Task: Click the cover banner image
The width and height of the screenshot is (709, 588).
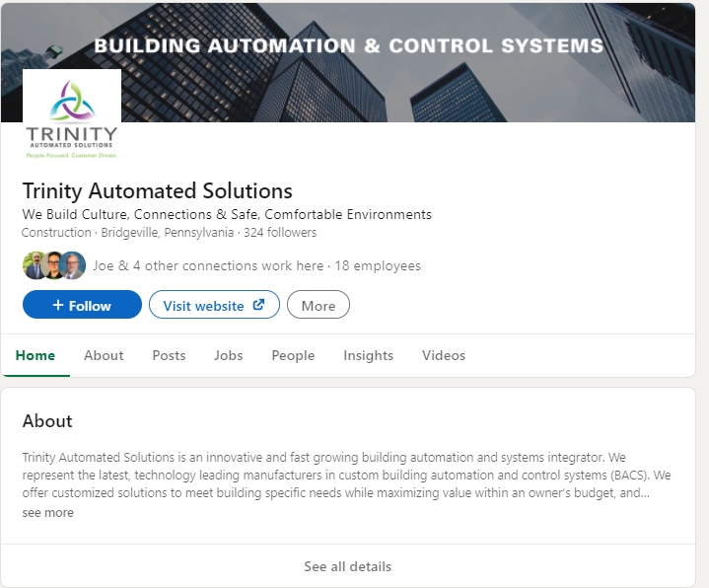Action: tap(348, 63)
